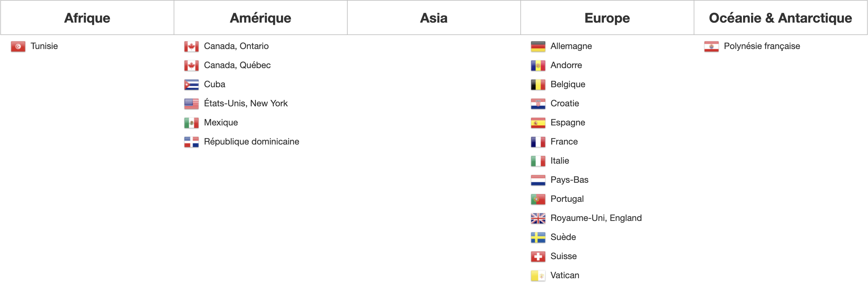Click the Cuba flag icon
868x283 pixels.
click(x=192, y=85)
